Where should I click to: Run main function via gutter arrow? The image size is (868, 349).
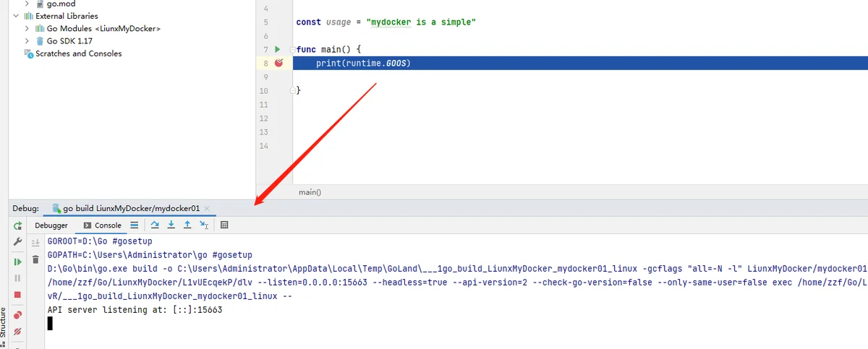tap(277, 49)
